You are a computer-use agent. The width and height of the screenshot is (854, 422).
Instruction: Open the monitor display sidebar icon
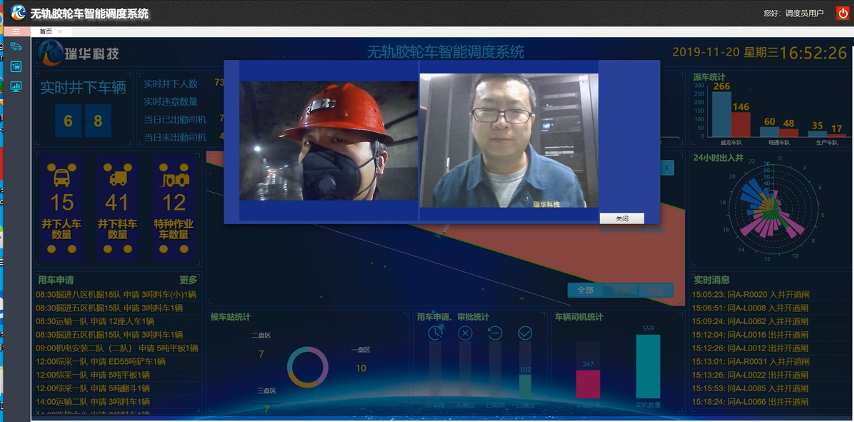[16, 86]
